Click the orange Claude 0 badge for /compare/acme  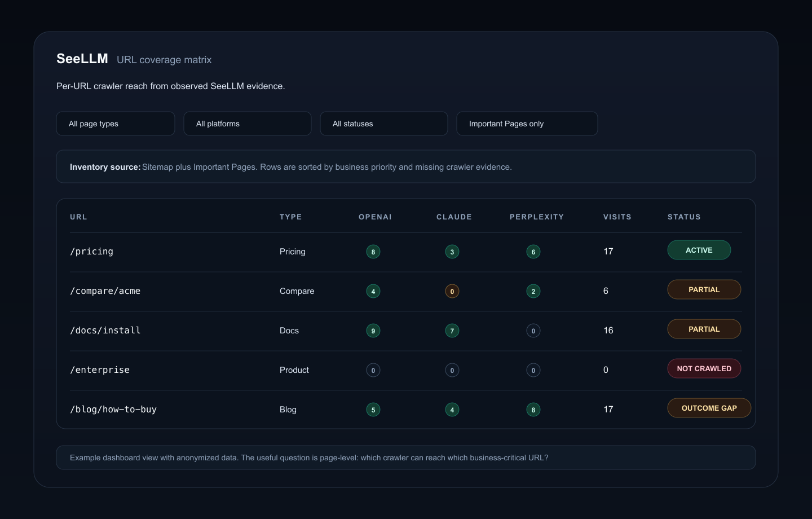tap(452, 291)
